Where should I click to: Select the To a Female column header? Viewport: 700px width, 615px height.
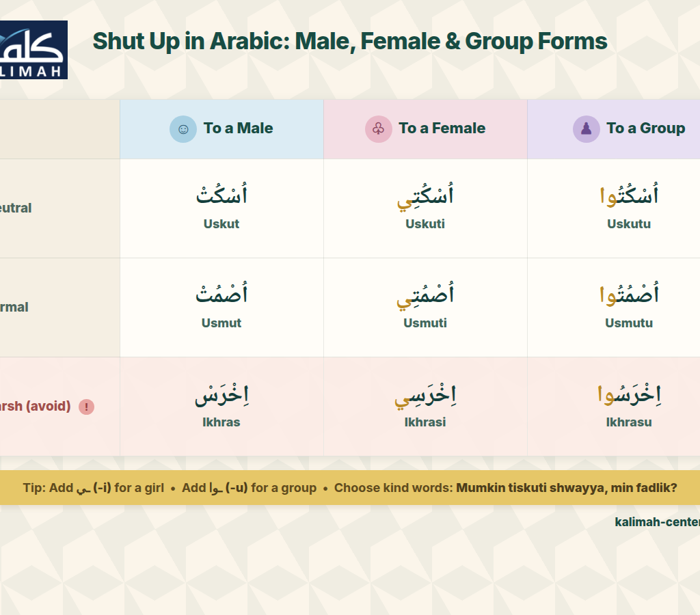coord(425,129)
